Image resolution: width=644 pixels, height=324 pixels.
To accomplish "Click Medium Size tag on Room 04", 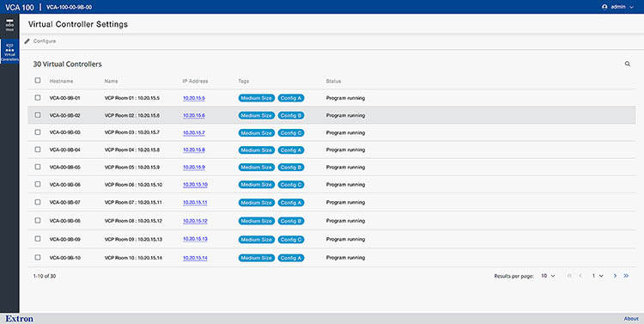I will coord(256,150).
